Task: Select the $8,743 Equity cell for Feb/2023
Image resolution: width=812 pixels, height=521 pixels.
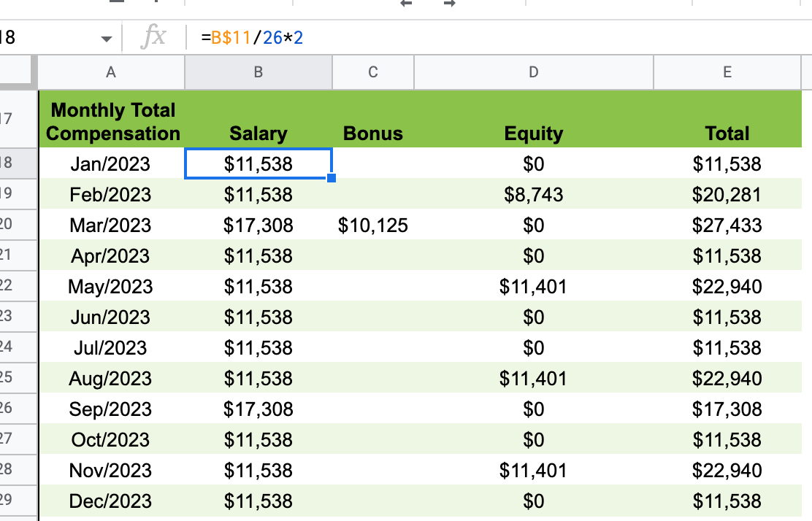Action: click(533, 194)
